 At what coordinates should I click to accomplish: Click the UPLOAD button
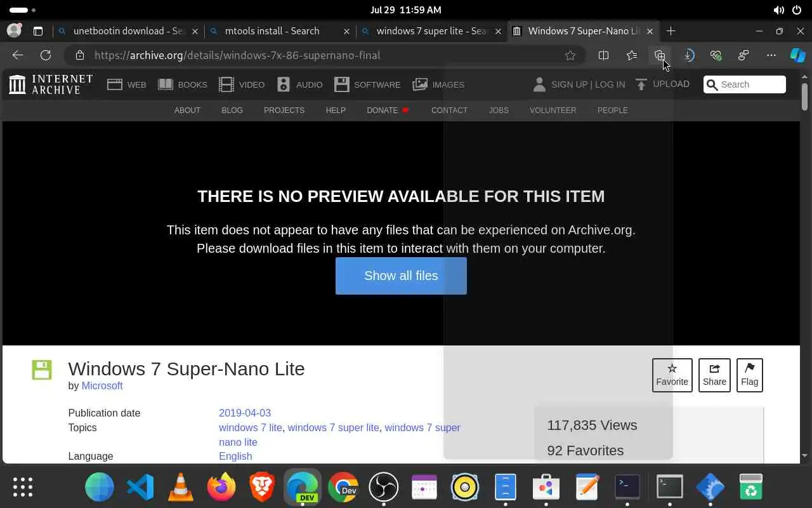[662, 84]
